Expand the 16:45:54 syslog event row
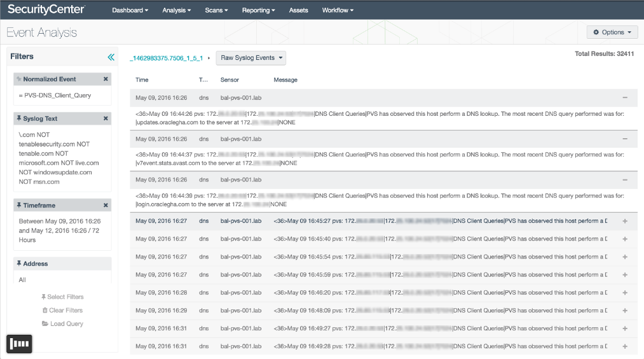Screen dimensions: 644x359 tap(625, 257)
